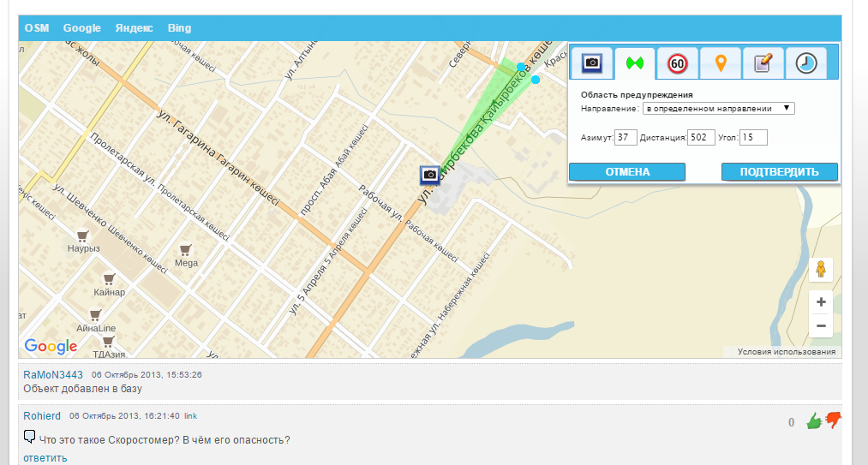Expand the Направление direction dropdown

pyautogui.click(x=719, y=109)
